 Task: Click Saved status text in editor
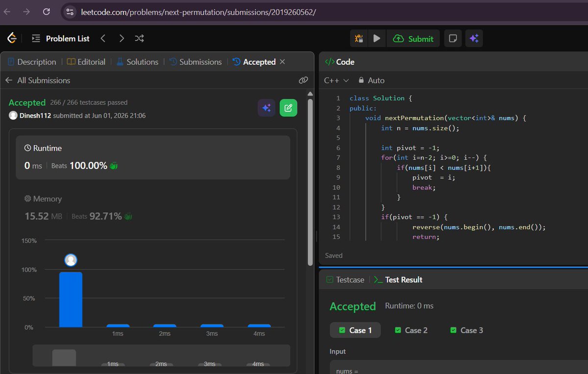click(334, 255)
